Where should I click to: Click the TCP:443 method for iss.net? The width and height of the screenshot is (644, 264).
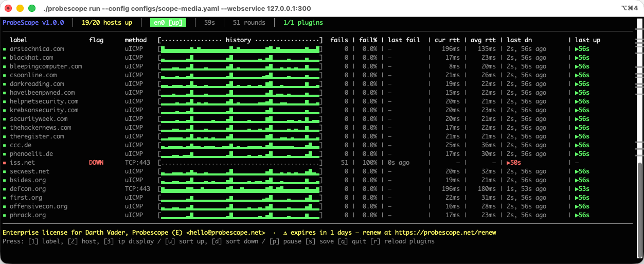coord(137,163)
